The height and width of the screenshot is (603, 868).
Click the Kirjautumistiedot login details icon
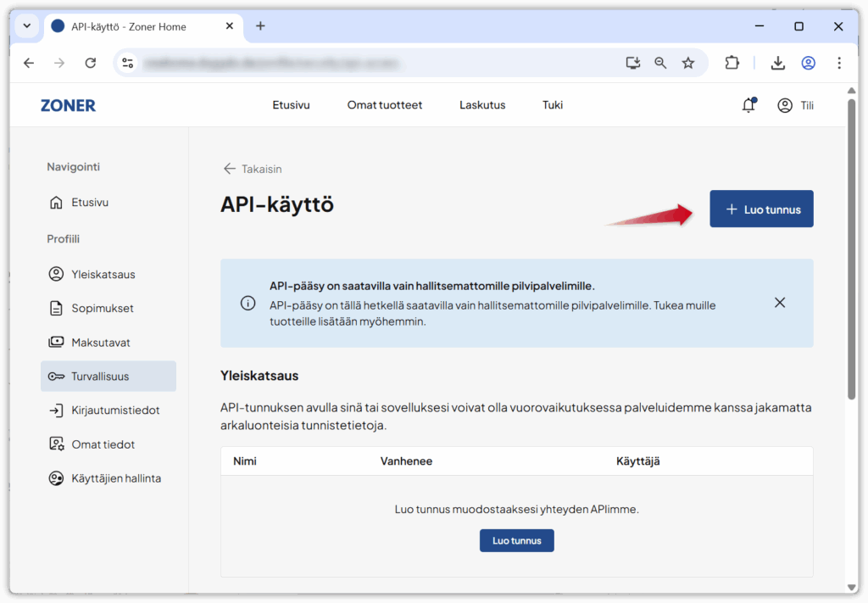pyautogui.click(x=54, y=410)
